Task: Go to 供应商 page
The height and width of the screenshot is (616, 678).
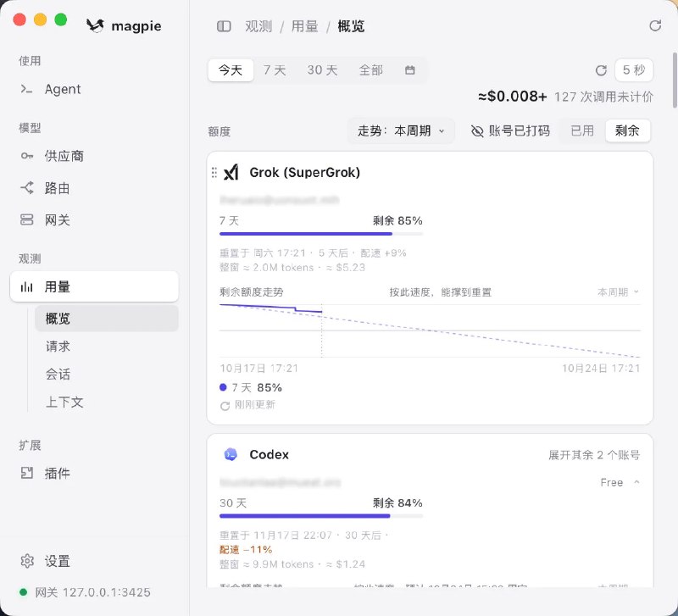Action: click(x=94, y=156)
